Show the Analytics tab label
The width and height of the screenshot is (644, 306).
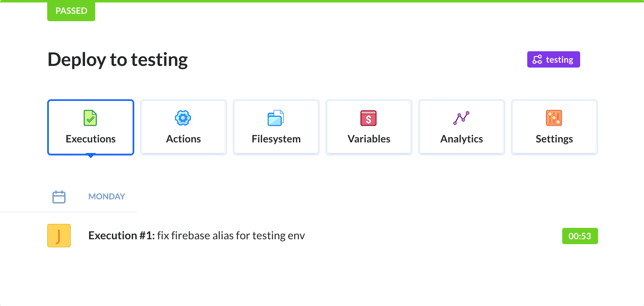click(x=462, y=139)
